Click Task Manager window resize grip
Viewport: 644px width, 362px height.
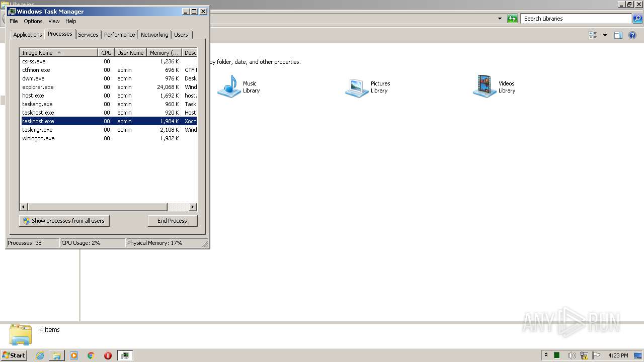point(205,244)
